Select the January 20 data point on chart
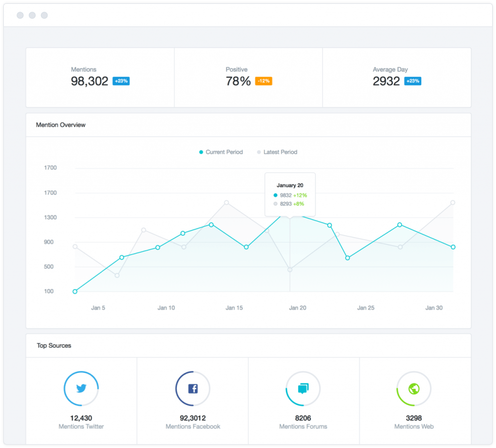The image size is (496, 448). pos(291,216)
